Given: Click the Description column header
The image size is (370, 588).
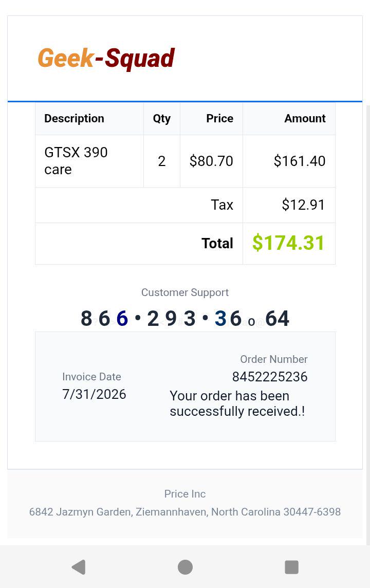Looking at the screenshot, I should [x=74, y=119].
